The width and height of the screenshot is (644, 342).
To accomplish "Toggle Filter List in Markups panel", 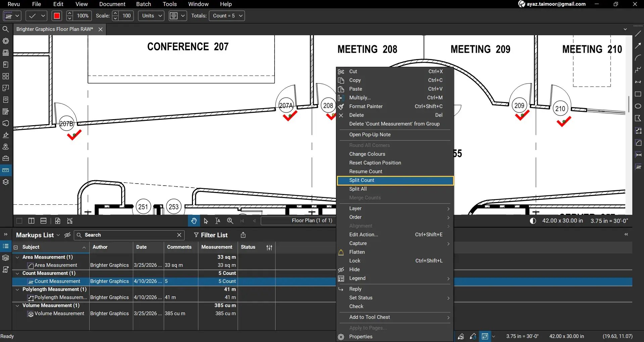I will pos(211,235).
